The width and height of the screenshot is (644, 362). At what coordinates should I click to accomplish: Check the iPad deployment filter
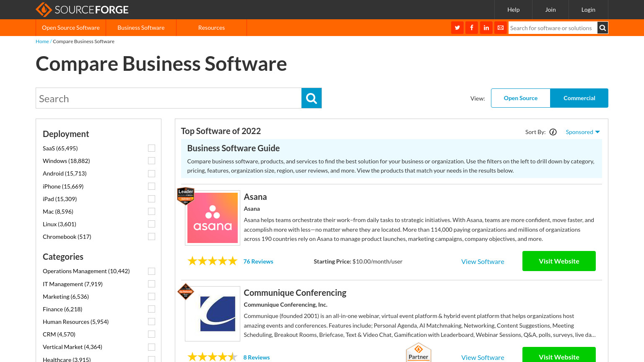point(151,199)
